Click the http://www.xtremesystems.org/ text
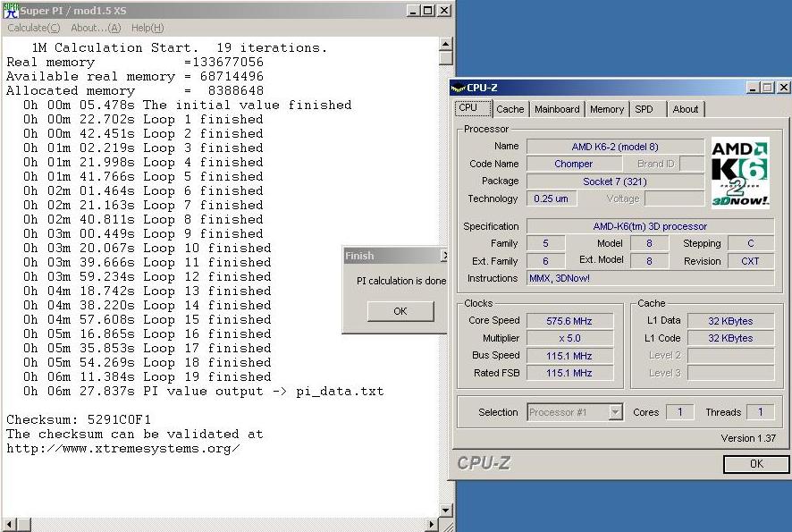Viewport: 792px width, 532px height. [x=123, y=449]
